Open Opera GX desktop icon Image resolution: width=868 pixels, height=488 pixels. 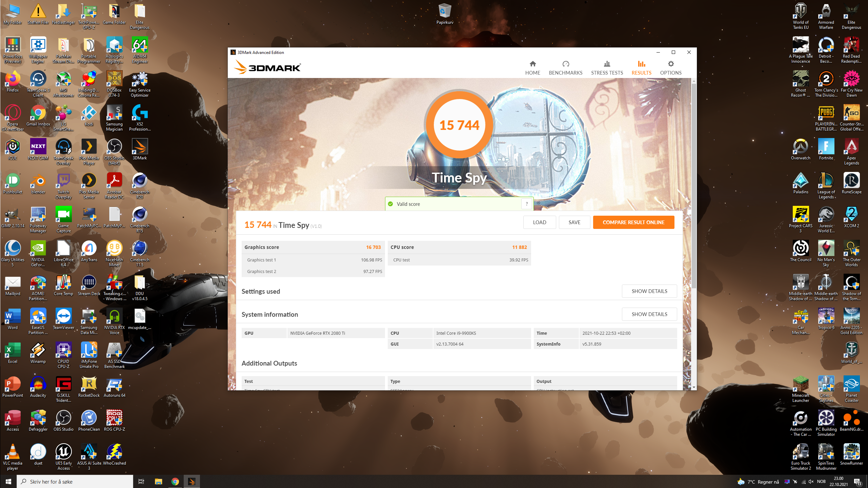coord(13,118)
